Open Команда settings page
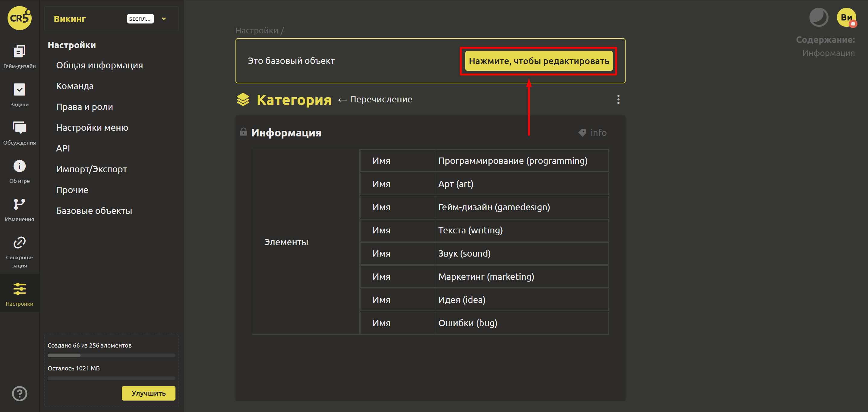This screenshot has height=412, width=868. pyautogui.click(x=75, y=86)
